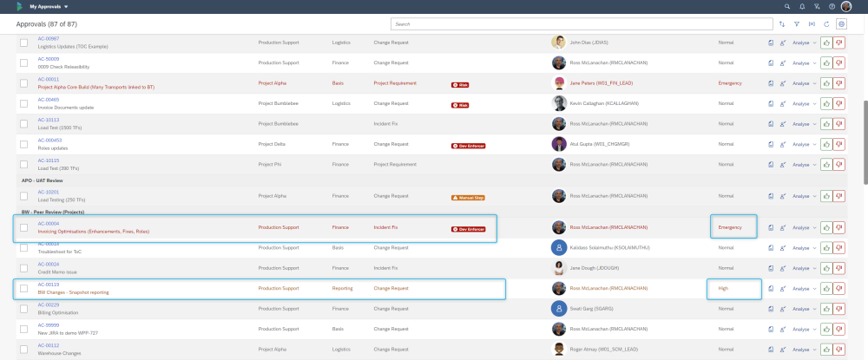Image resolution: width=868 pixels, height=360 pixels.
Task: Reject AC-00112 Warehouse Changes
Action: [839, 350]
